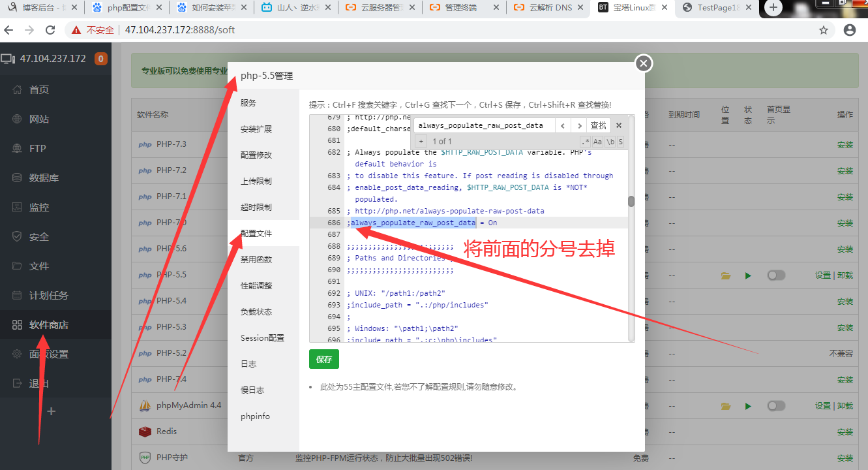The width and height of the screenshot is (868, 470).
Task: Reload the current browser page
Action: [x=50, y=30]
